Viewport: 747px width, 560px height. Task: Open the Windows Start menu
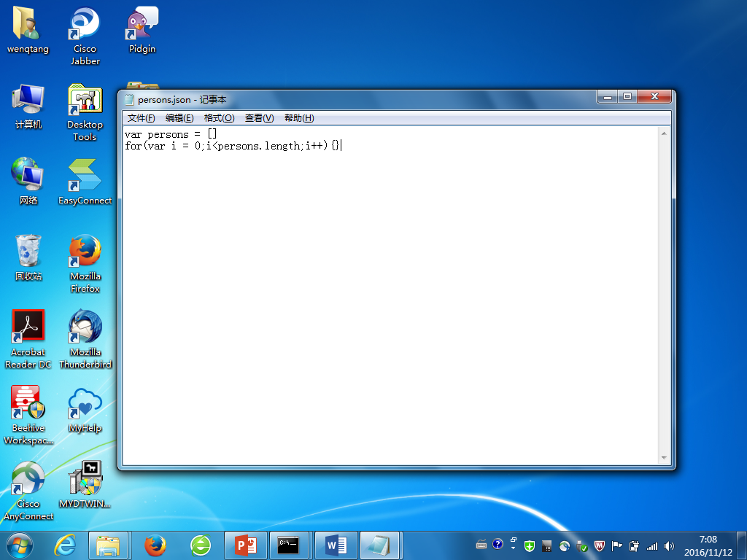(x=19, y=545)
